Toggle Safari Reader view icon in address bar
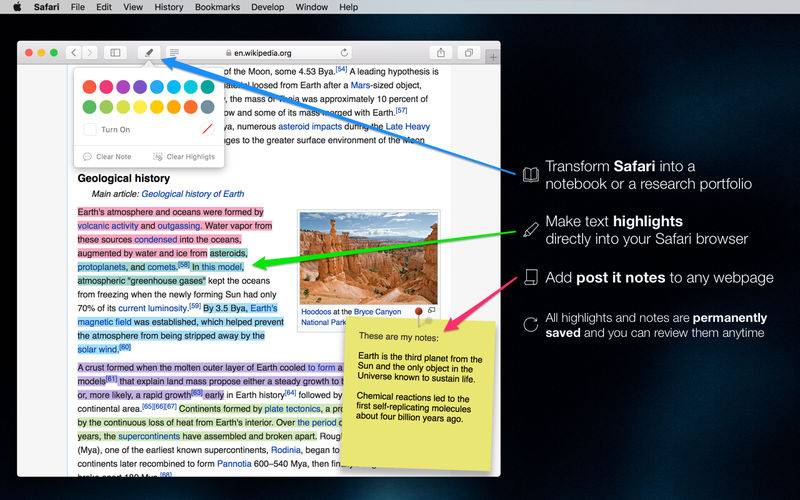 174,53
